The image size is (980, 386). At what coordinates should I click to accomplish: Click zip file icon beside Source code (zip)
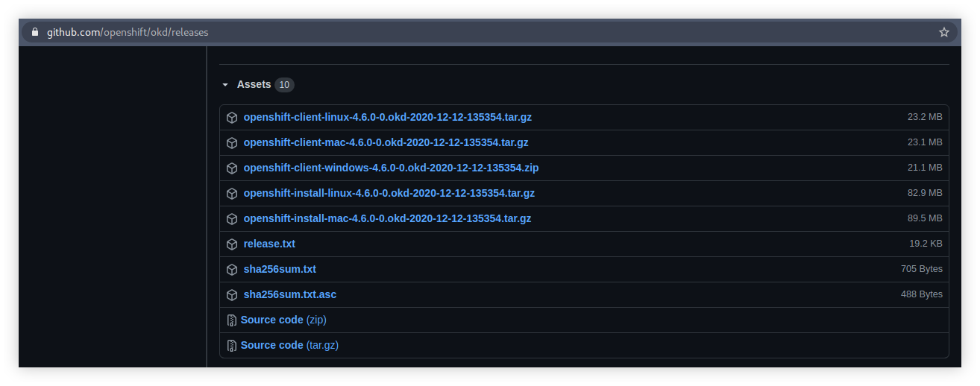click(232, 320)
